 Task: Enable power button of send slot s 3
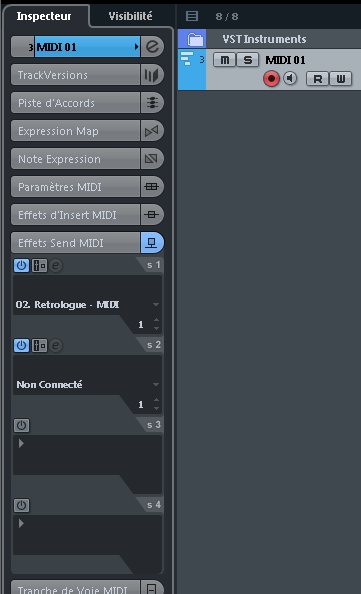[x=21, y=425]
